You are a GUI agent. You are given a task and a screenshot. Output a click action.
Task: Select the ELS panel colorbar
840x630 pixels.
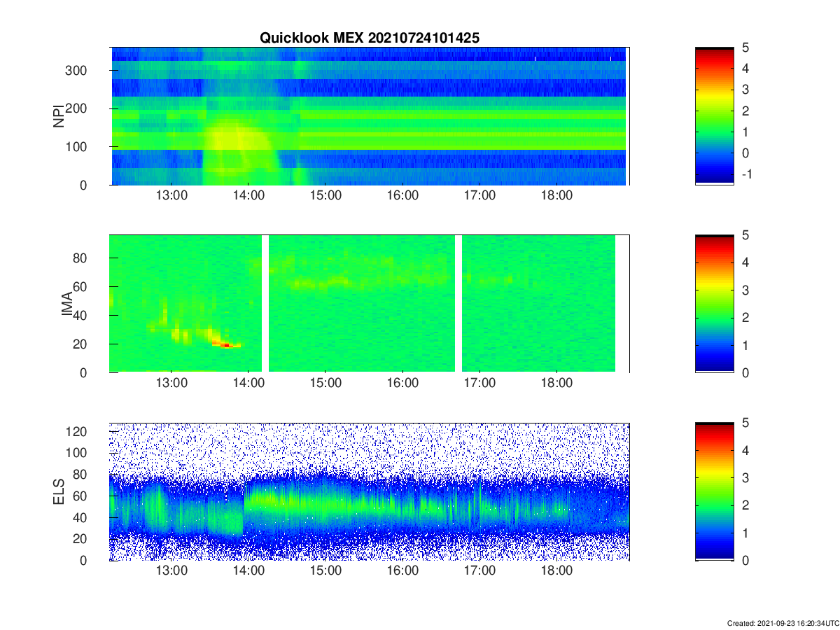[715, 491]
